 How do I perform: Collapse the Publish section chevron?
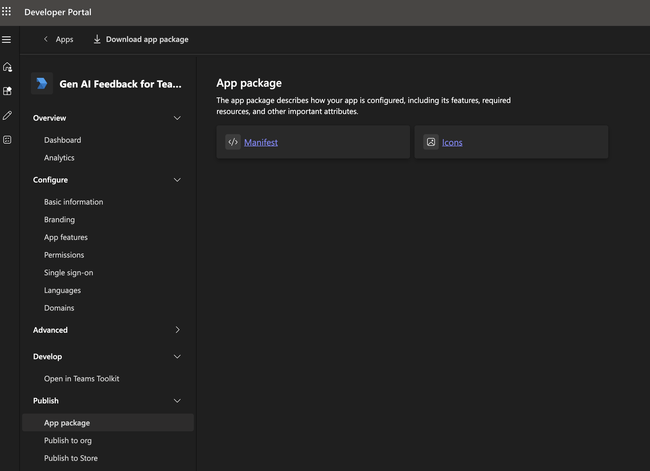(x=177, y=401)
